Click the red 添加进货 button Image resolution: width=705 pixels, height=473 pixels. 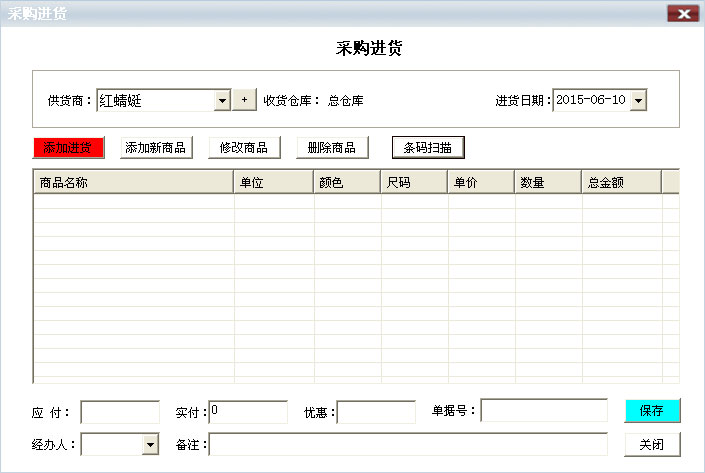pyautogui.click(x=68, y=147)
